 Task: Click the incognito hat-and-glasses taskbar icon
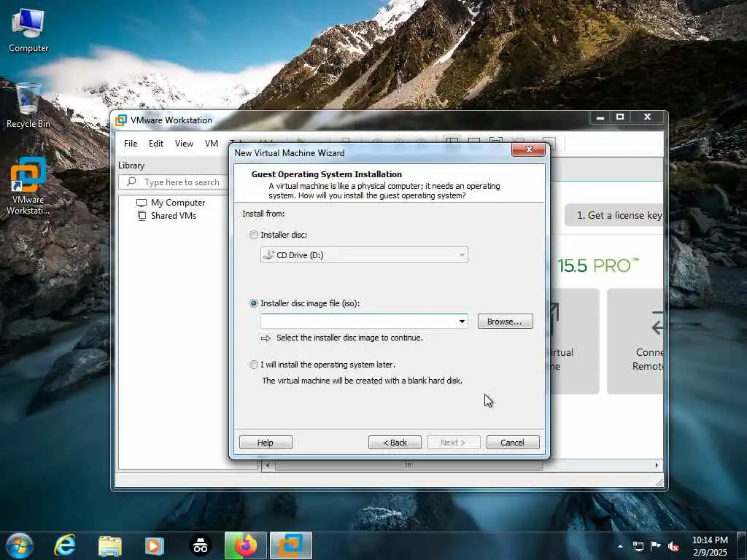(x=200, y=545)
